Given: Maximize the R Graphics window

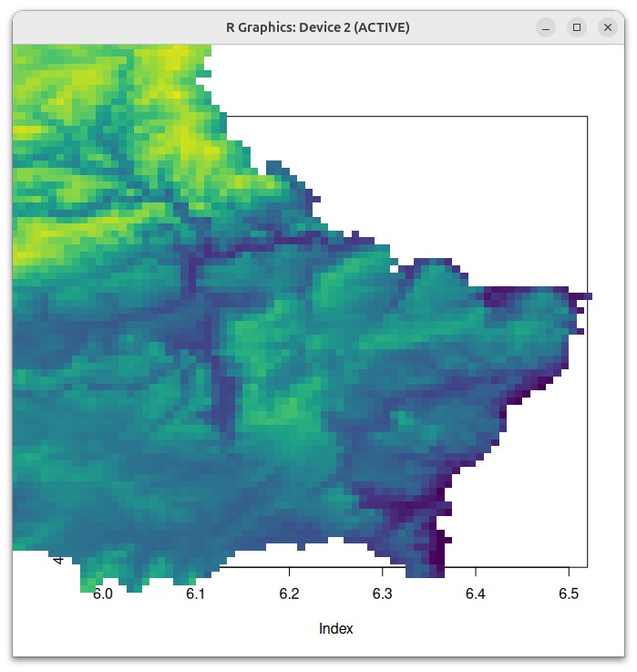Looking at the screenshot, I should coord(577,27).
